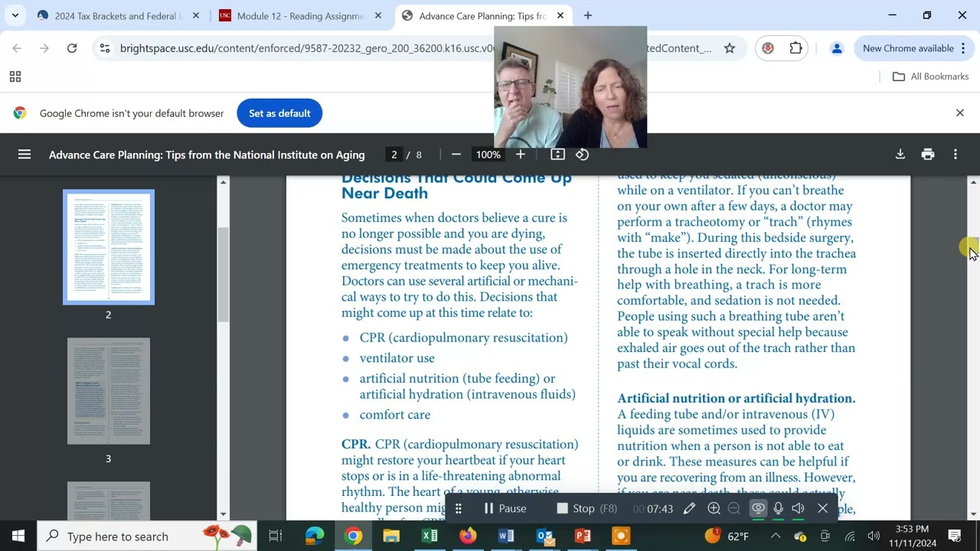View site information icon in address bar
The width and height of the screenshot is (980, 551).
pos(106,48)
